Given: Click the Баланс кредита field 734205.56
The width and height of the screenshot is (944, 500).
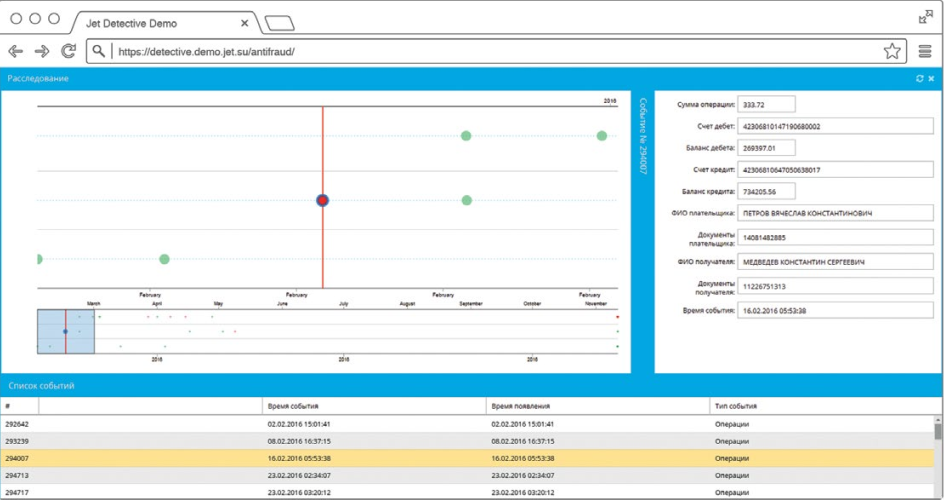Looking at the screenshot, I should [x=766, y=191].
